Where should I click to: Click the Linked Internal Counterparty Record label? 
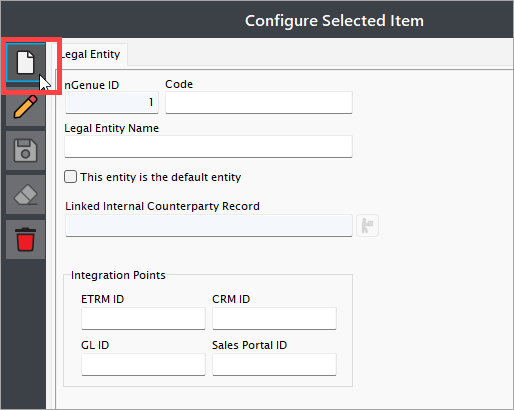[x=162, y=206]
